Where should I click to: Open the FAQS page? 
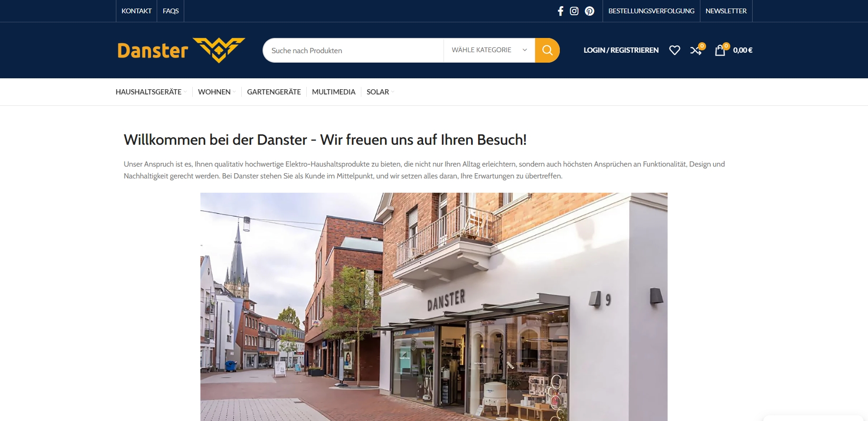170,11
